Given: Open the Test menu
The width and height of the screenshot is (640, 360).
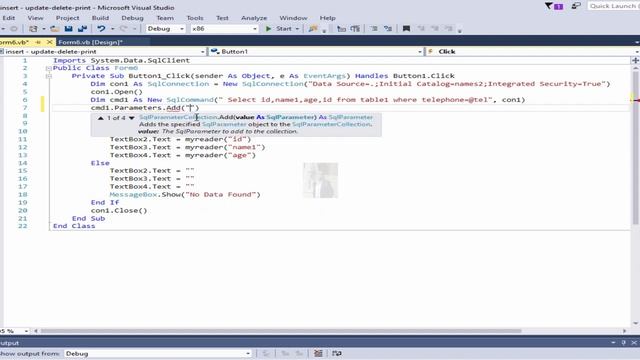Looking at the screenshot, I should [x=222, y=18].
